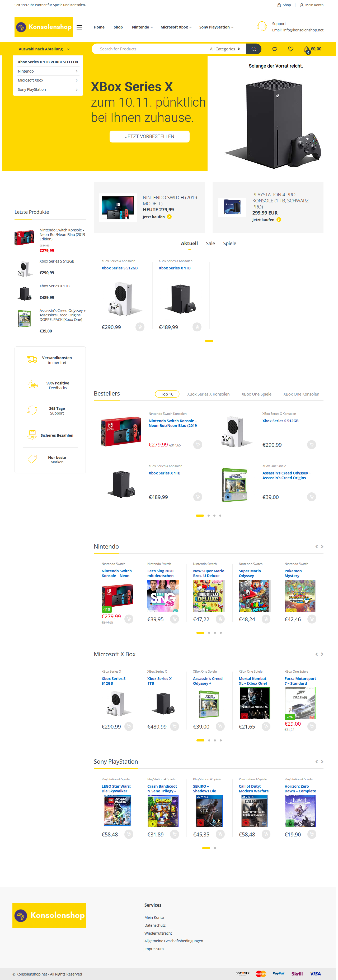The width and height of the screenshot is (338, 980).
Task: Click the next arrow in Nintendo section
Action: point(322,546)
